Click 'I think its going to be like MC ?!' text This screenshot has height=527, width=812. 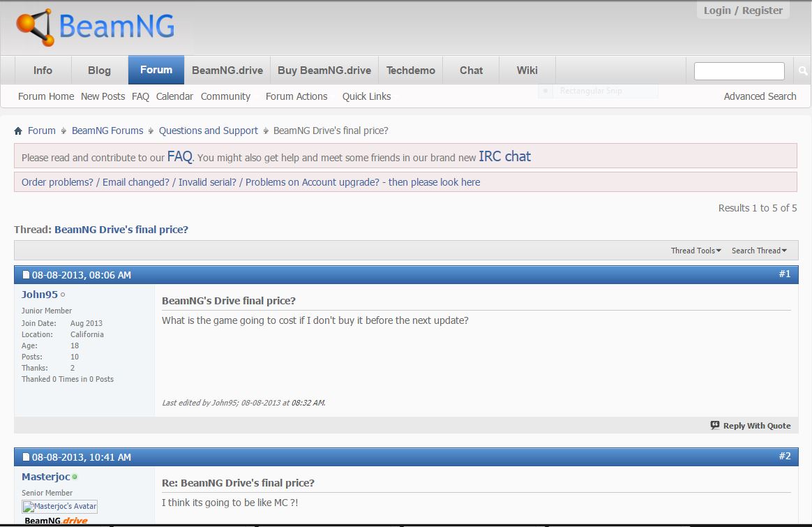click(x=230, y=503)
